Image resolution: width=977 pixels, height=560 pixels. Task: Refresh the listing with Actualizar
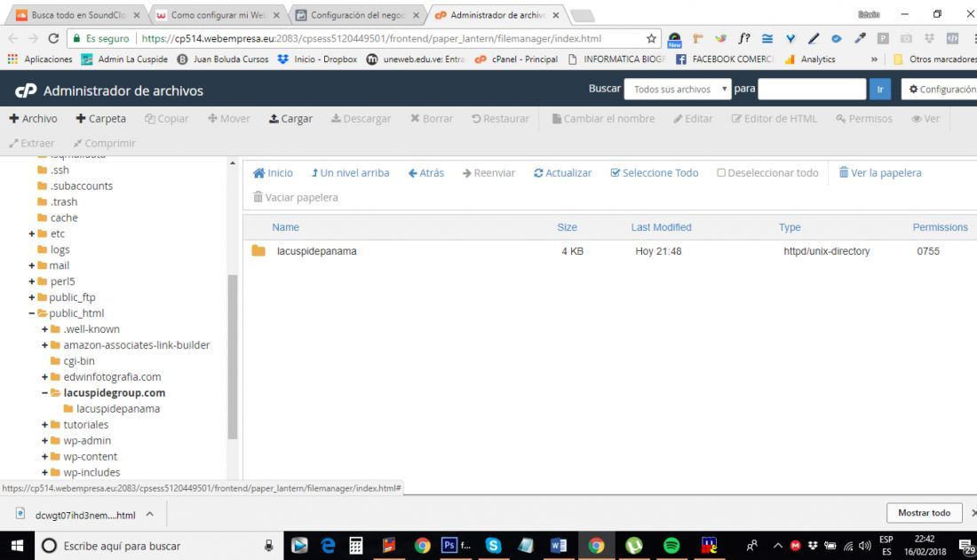[562, 172]
